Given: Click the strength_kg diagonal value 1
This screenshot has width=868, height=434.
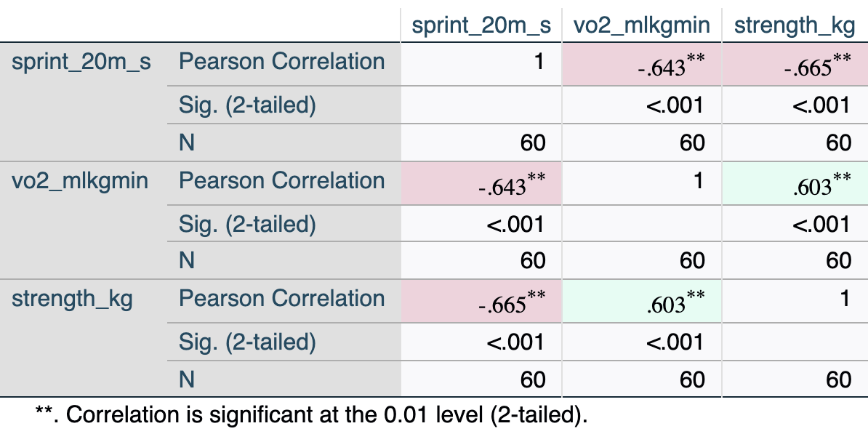Looking at the screenshot, I should [x=843, y=299].
